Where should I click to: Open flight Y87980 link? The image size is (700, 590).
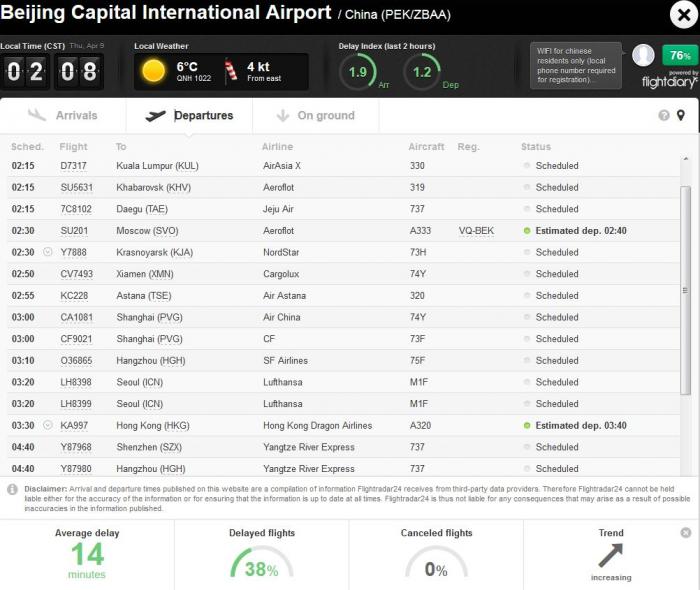coord(76,469)
